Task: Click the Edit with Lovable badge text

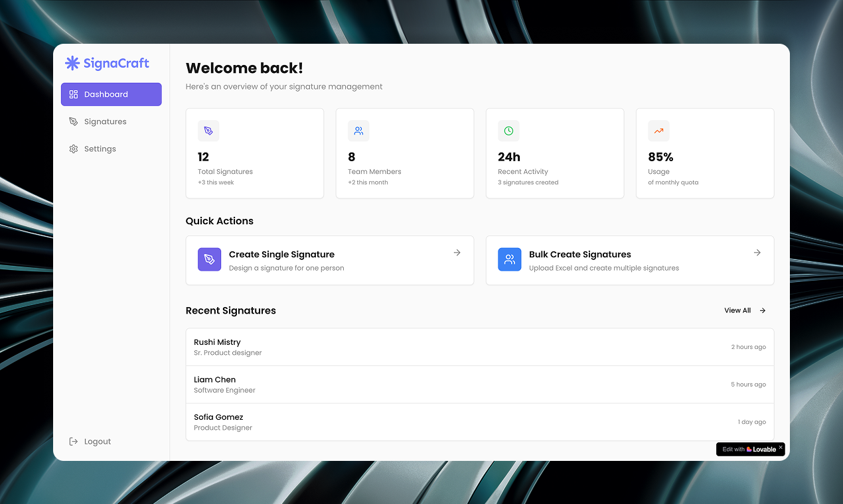Action: pyautogui.click(x=749, y=449)
